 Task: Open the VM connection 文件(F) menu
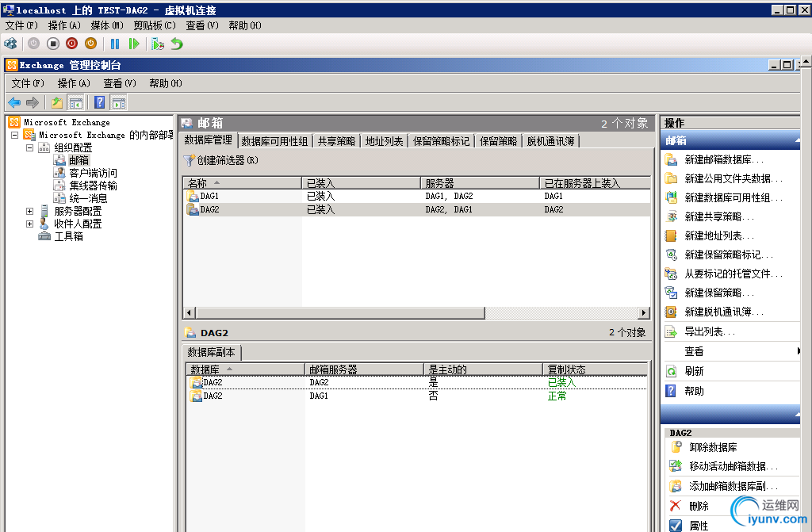21,25
